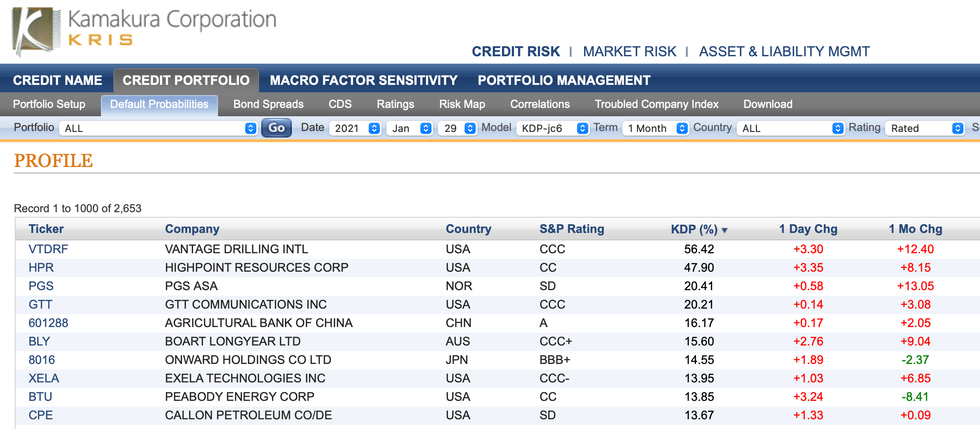Open the Risk Map subtab
Screen dimensions: 980x429
click(462, 104)
